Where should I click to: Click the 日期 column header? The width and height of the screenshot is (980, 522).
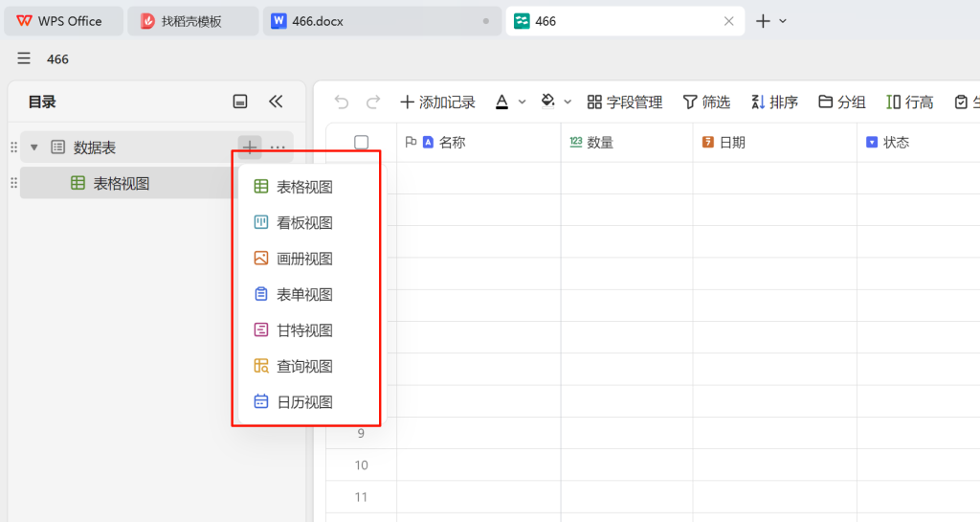(x=775, y=143)
